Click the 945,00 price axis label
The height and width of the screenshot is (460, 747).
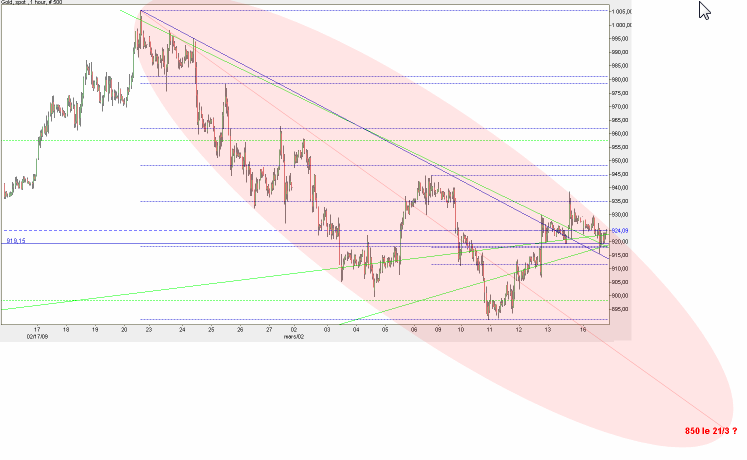coord(620,174)
